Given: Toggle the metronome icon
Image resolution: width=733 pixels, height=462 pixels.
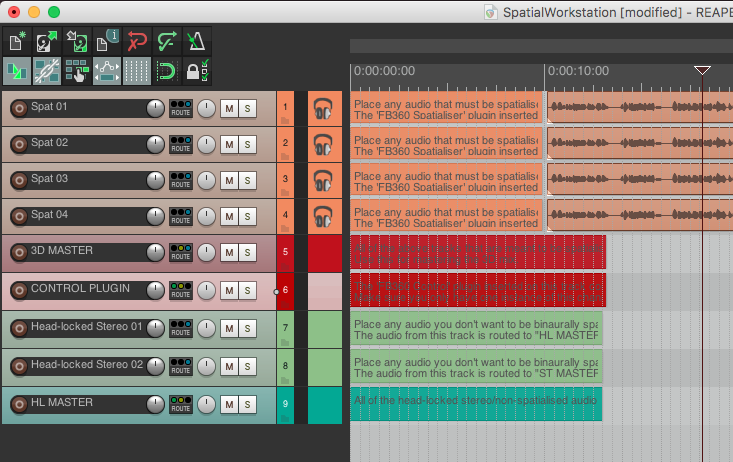Looking at the screenshot, I should click(x=196, y=42).
